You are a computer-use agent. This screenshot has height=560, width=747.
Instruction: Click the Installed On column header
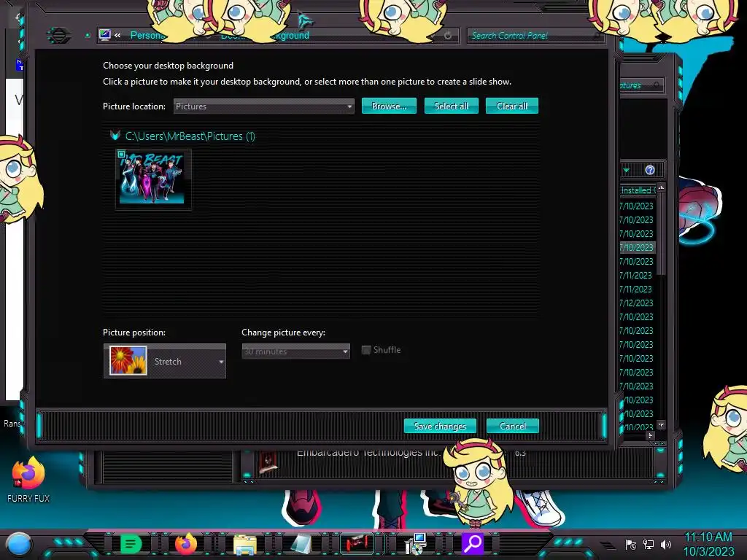tap(638, 190)
